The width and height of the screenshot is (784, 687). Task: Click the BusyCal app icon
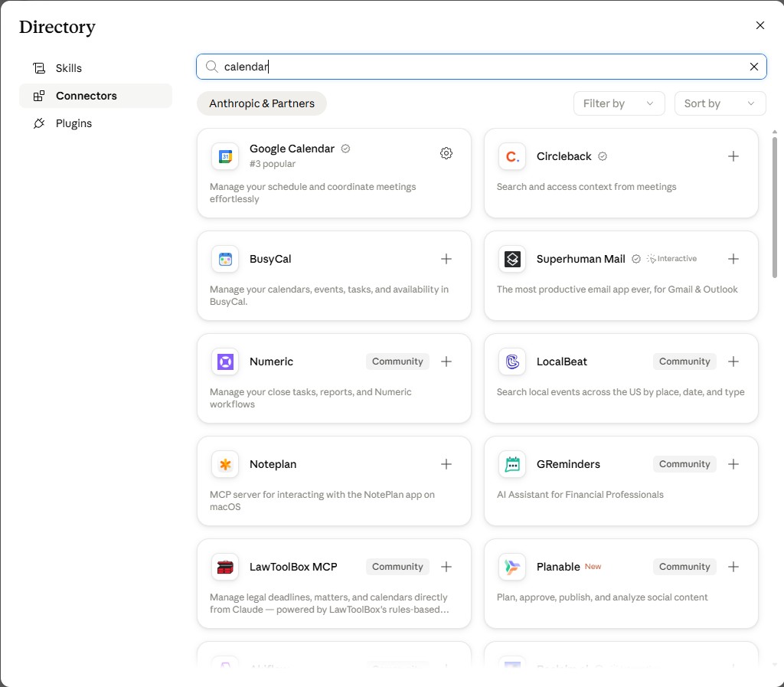pyautogui.click(x=225, y=259)
